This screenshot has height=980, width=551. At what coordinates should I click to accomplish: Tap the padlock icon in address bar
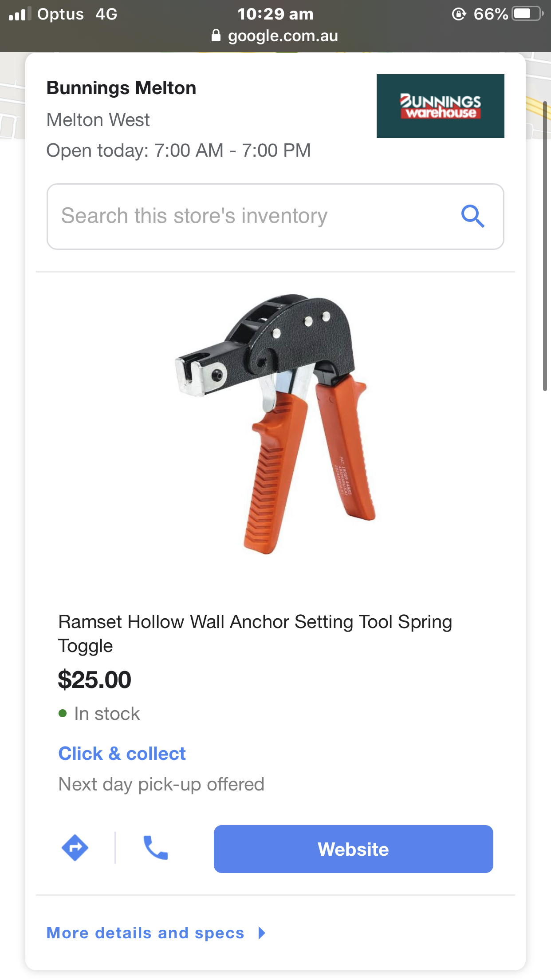(x=216, y=36)
